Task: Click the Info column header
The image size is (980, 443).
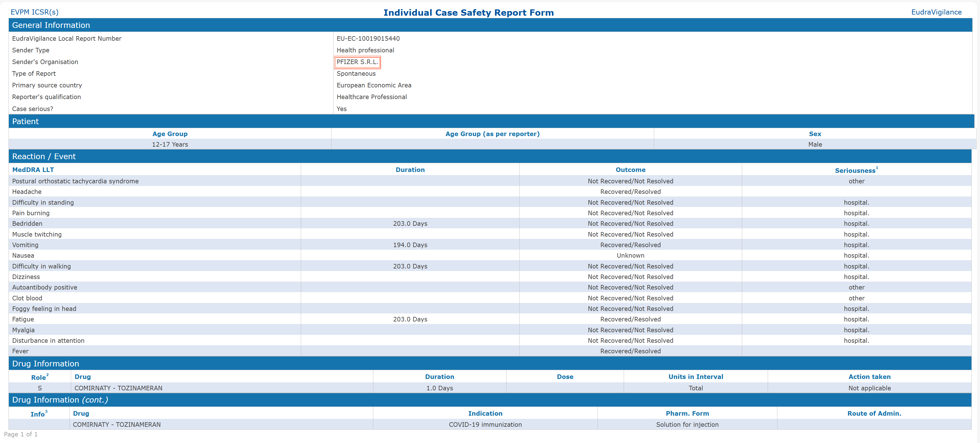Action: pyautogui.click(x=39, y=414)
